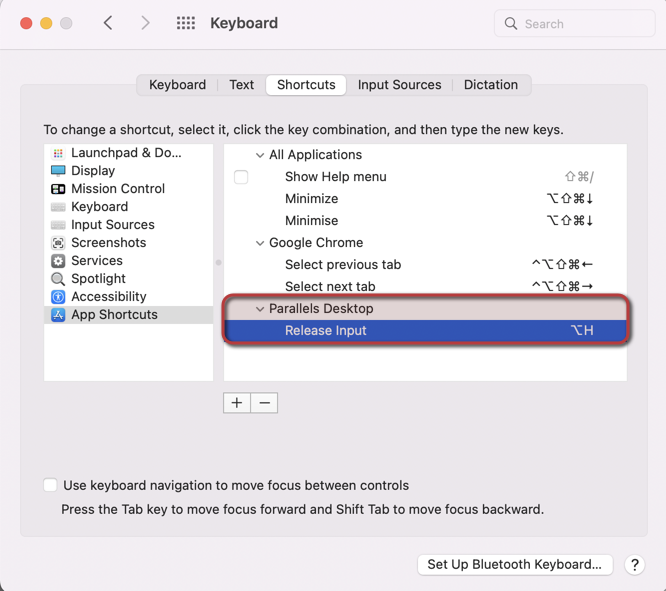This screenshot has width=666, height=591.
Task: Click the Launchpad & Do... label in sidebar
Action: coord(126,153)
